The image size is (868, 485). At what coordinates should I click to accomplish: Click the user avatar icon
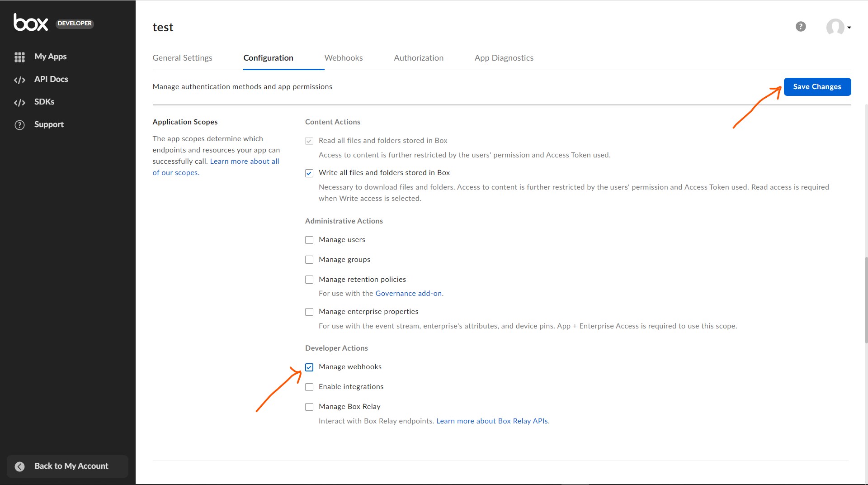coord(835,27)
